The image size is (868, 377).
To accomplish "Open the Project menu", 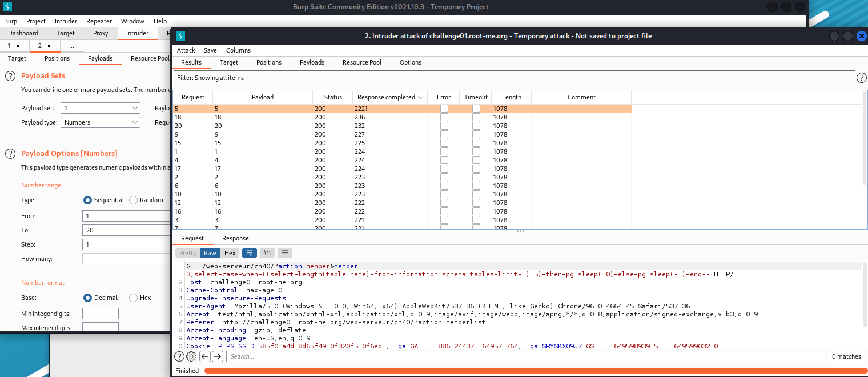I will pos(36,21).
